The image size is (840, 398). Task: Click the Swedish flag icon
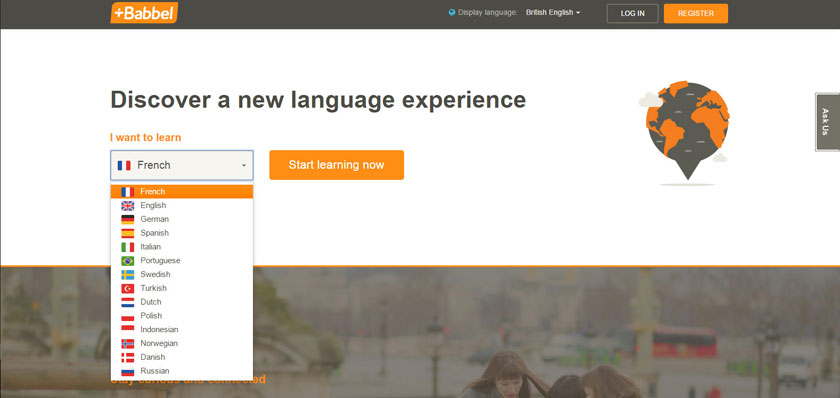click(x=128, y=274)
